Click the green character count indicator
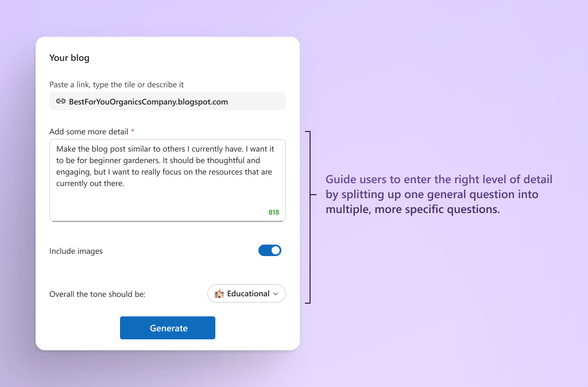This screenshot has height=387, width=588. click(274, 212)
